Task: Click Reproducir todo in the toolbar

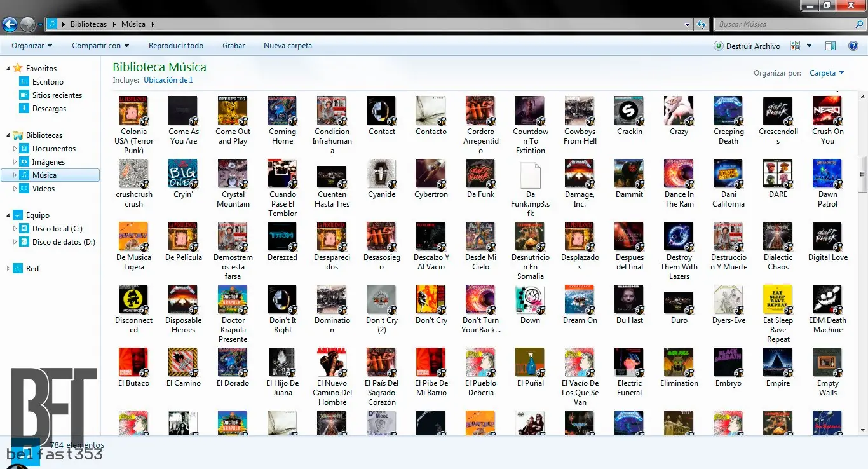Action: 176,46
